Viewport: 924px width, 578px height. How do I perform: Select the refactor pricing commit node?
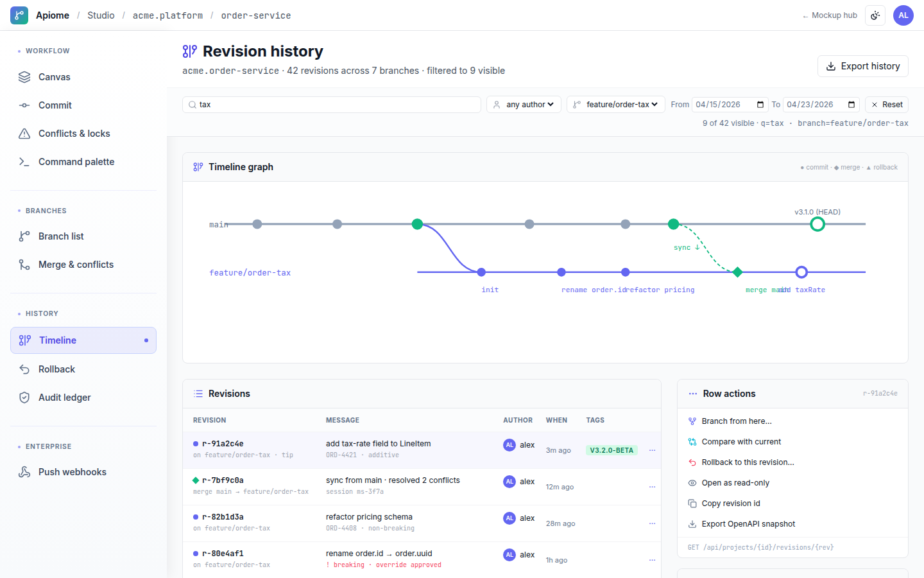(626, 272)
